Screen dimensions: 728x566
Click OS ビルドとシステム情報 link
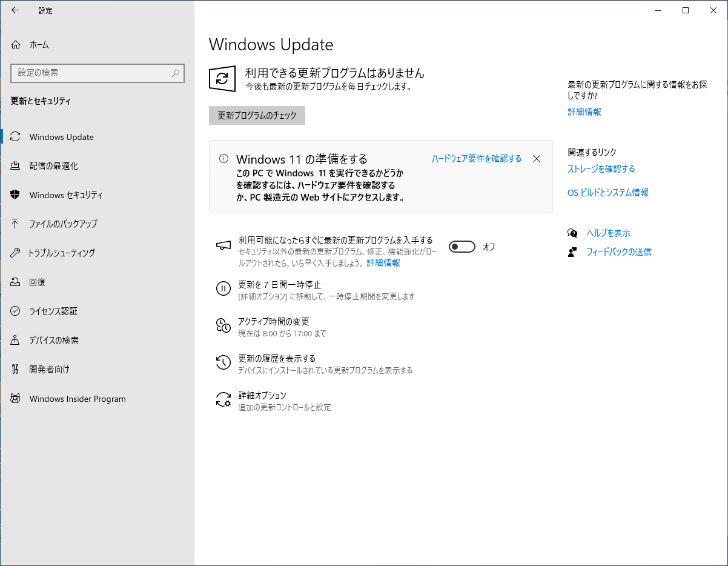608,193
